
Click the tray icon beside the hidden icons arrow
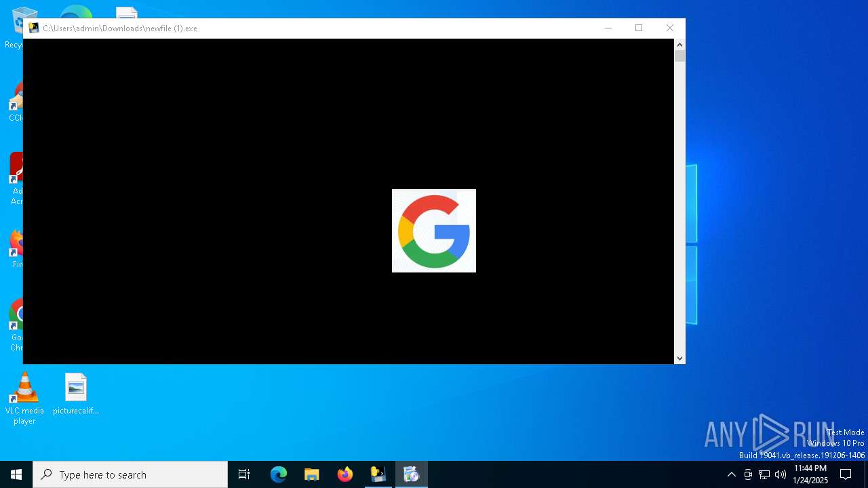[x=748, y=474]
